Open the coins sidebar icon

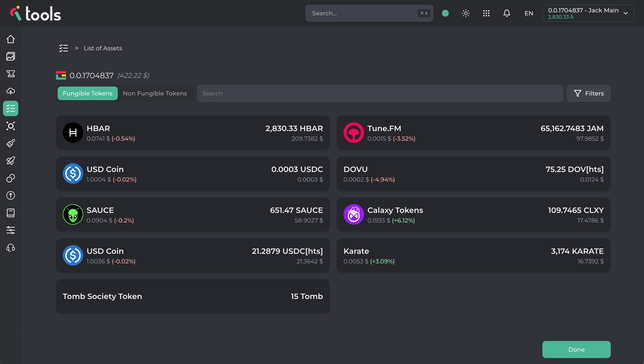[x=11, y=178]
